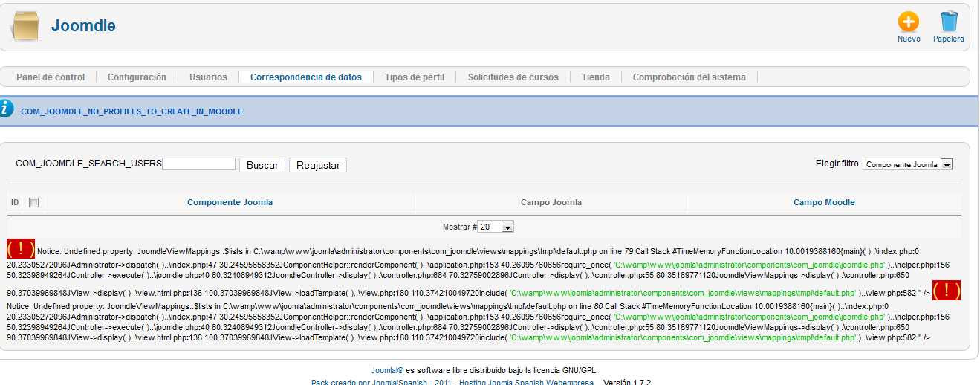
Task: Select the Tipos de perfil tab
Action: point(415,77)
